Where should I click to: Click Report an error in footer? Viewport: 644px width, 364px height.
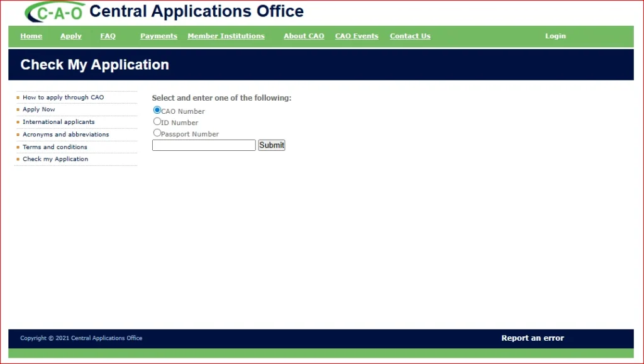pyautogui.click(x=532, y=338)
